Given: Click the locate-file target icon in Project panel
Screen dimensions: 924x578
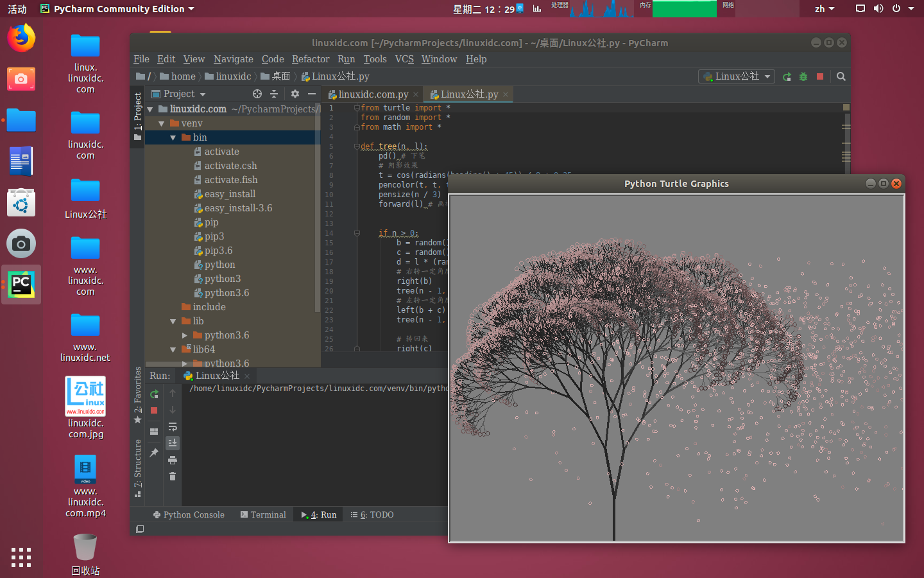Looking at the screenshot, I should pyautogui.click(x=257, y=94).
